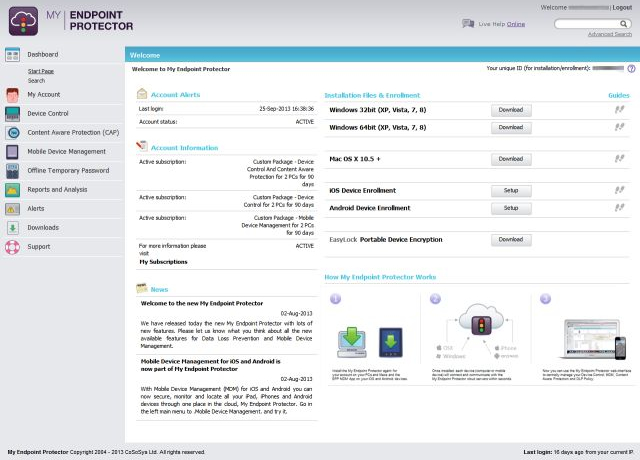Open the Live Help Online link
Viewport: 640px width, 460px height.
tap(516, 24)
